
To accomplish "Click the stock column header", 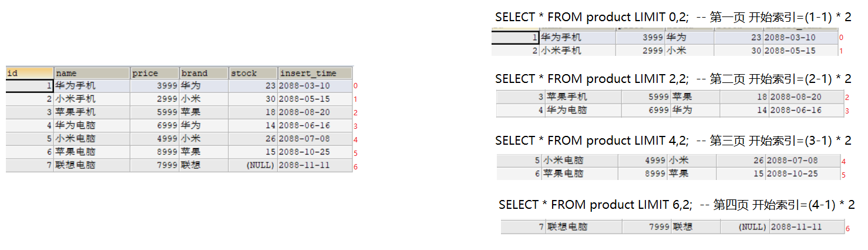I will 253,73.
